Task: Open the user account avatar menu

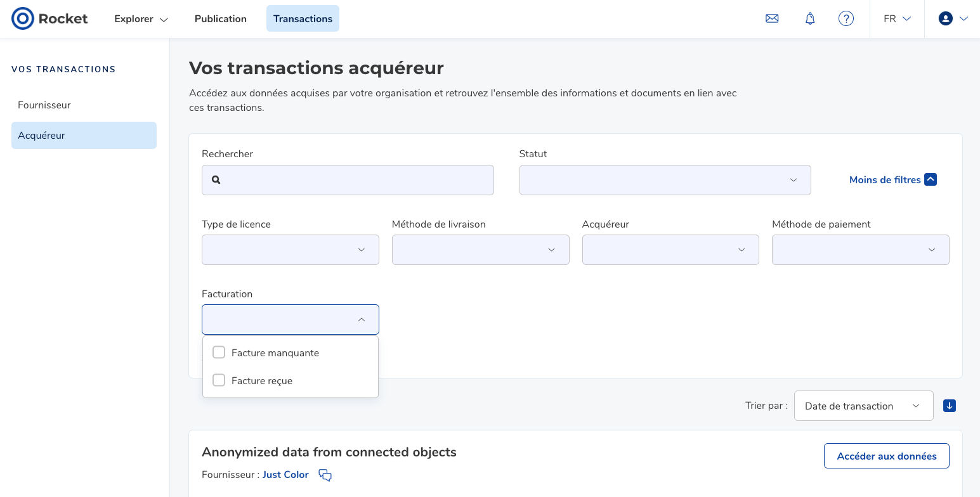Action: click(953, 18)
